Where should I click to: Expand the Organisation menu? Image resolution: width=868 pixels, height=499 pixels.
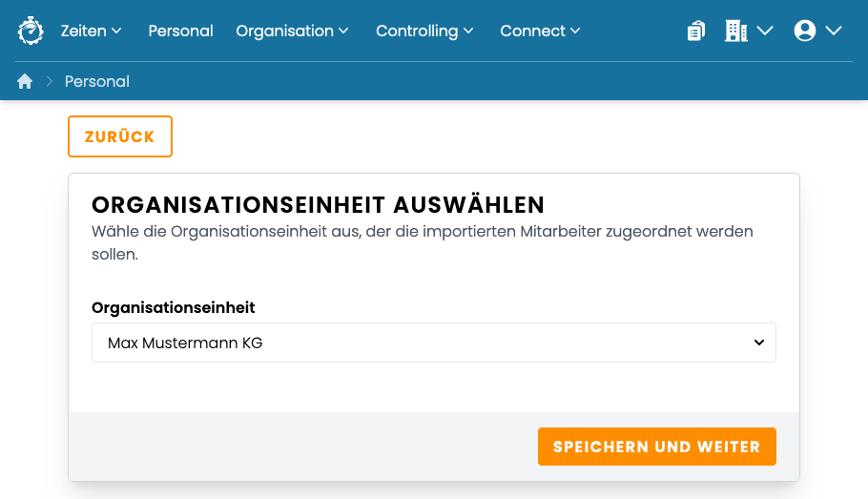tap(292, 31)
